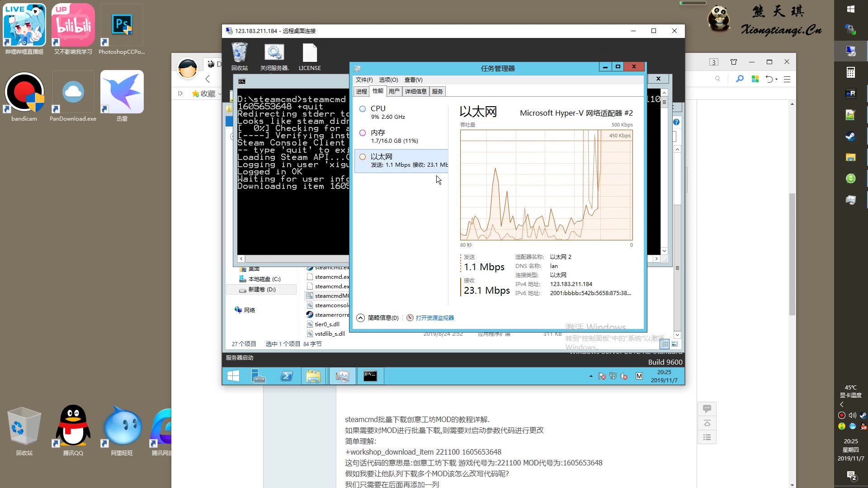Open the 迅雷 desktop shortcut
The image size is (868, 488).
(122, 97)
